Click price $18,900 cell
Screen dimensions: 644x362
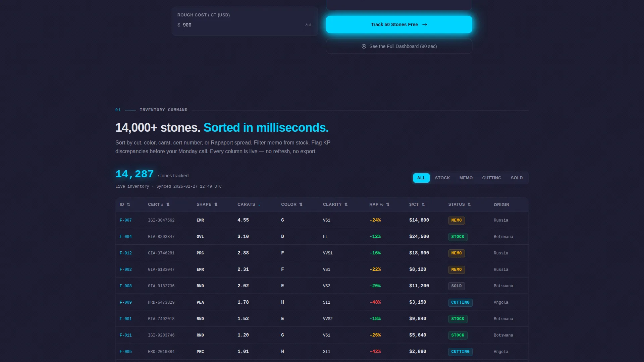(x=419, y=253)
